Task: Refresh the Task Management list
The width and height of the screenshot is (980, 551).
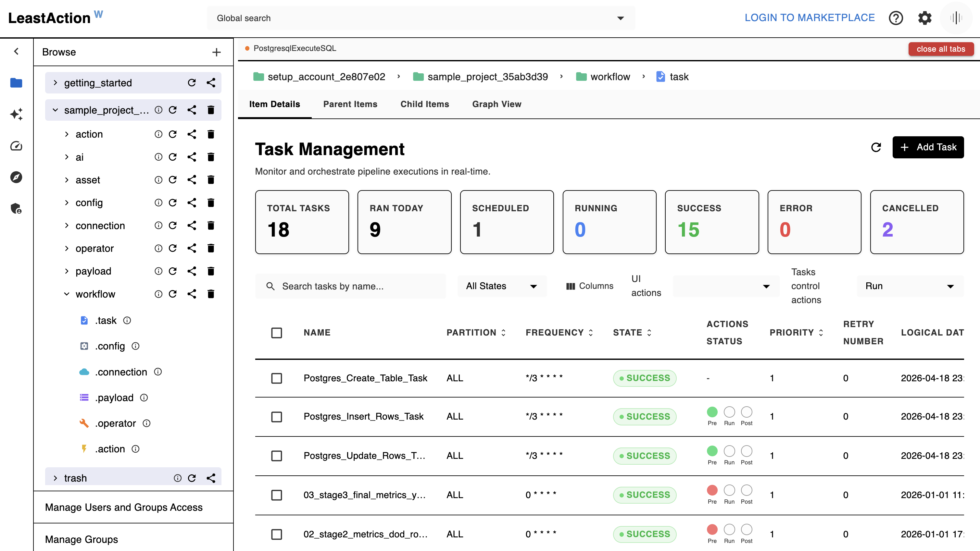Action: 876,147
